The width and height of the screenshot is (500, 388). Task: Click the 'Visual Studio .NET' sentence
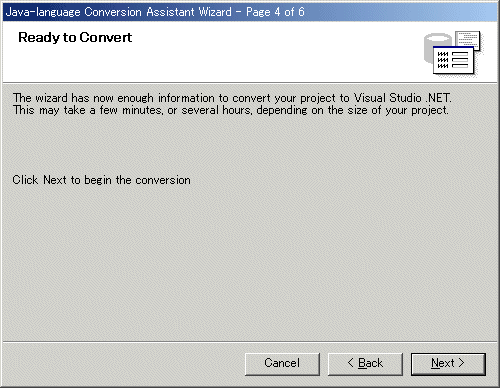232,98
